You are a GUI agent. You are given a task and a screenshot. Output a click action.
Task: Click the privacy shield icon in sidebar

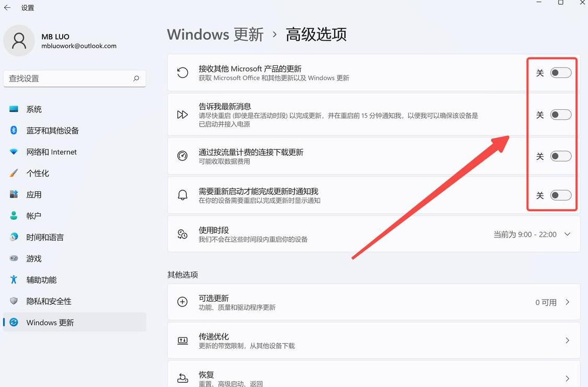tap(14, 301)
